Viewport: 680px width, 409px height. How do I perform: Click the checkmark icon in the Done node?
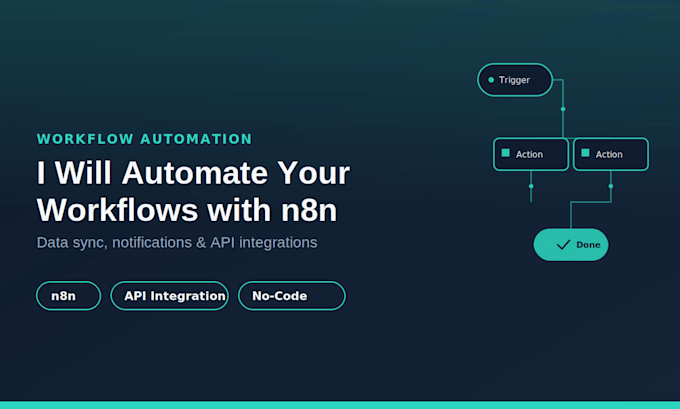tap(563, 245)
